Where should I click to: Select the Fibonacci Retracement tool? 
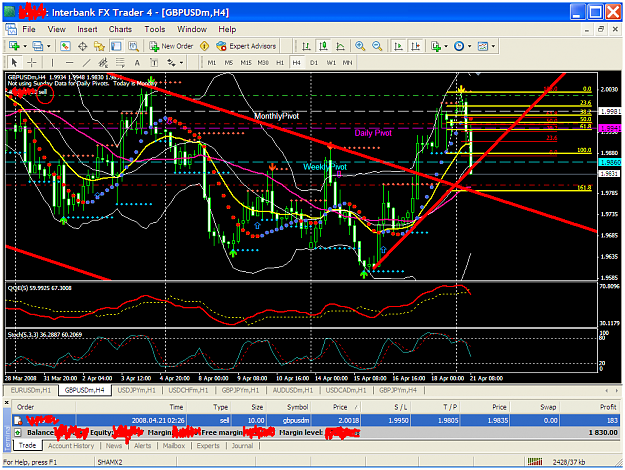point(120,63)
